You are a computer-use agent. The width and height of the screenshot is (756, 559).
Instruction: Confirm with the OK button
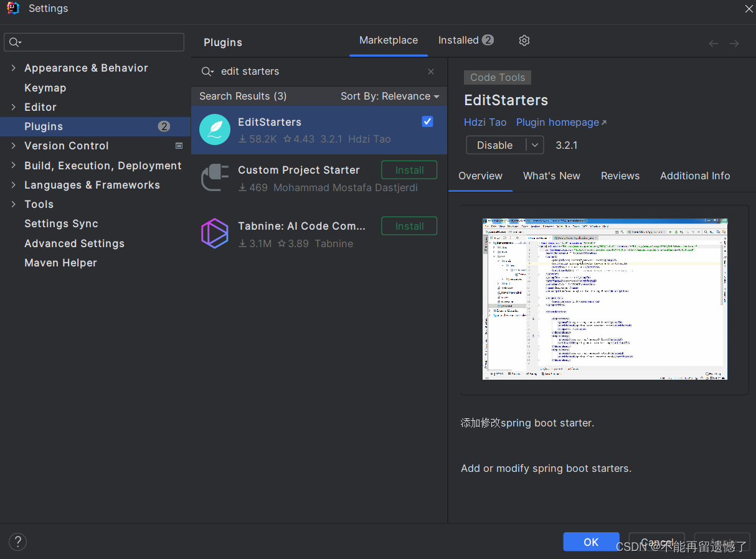point(591,542)
